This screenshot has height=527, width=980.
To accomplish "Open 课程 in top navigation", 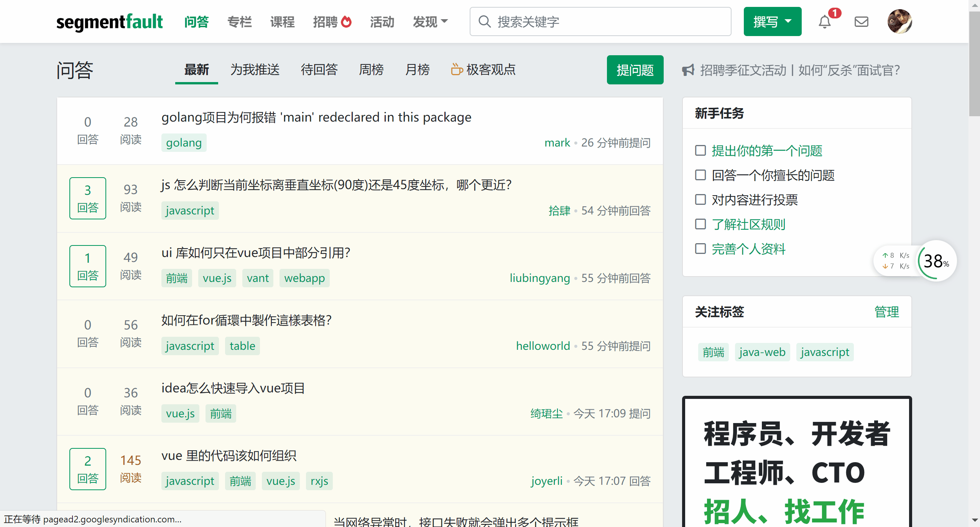I will (282, 22).
